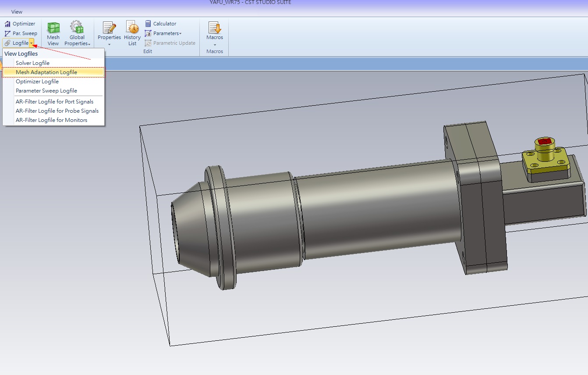Screen dimensions: 588x375
Task: Open AR-Filter Logfile for Monitors
Action: click(51, 120)
